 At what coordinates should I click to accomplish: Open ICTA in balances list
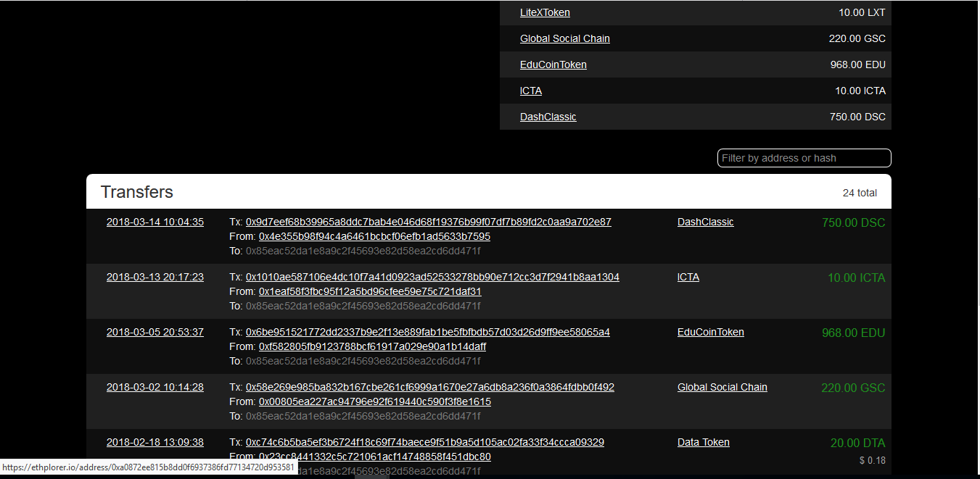click(531, 91)
